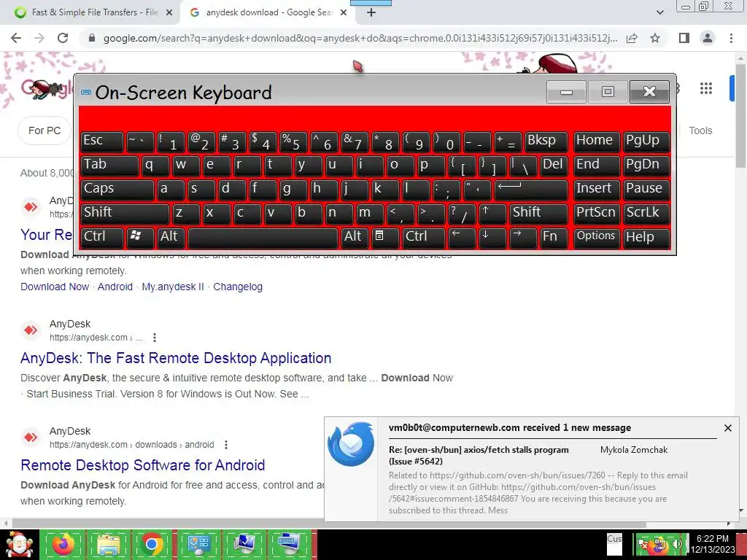Click volume speaker icon in tray
The height and width of the screenshot is (560, 747).
coord(677,544)
